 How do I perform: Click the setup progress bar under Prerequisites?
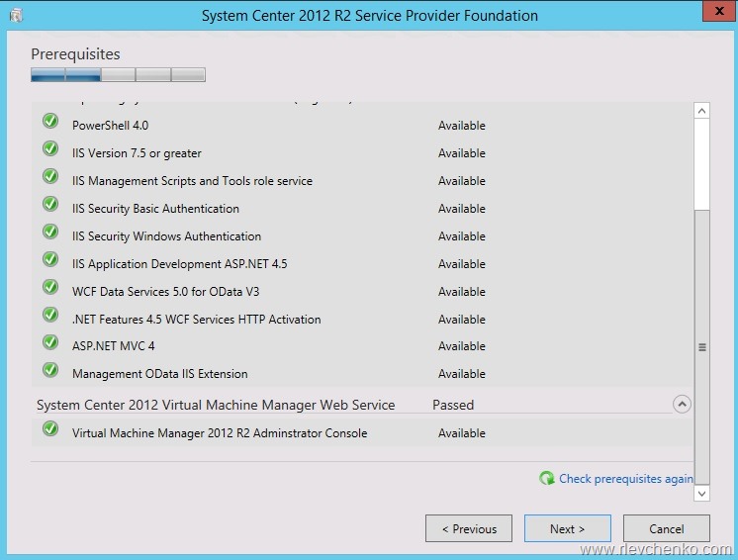(118, 74)
